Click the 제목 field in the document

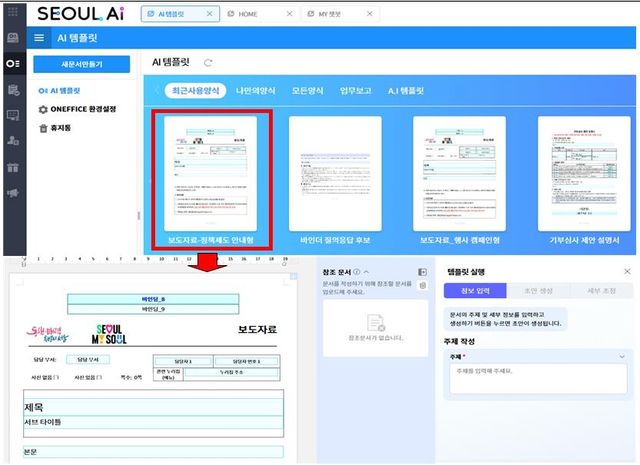[153, 407]
